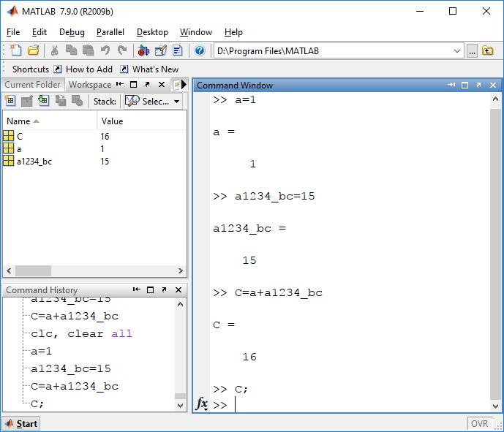The height and width of the screenshot is (432, 504).
Task: Open the Select data to plot dropdown
Action: coord(154,101)
